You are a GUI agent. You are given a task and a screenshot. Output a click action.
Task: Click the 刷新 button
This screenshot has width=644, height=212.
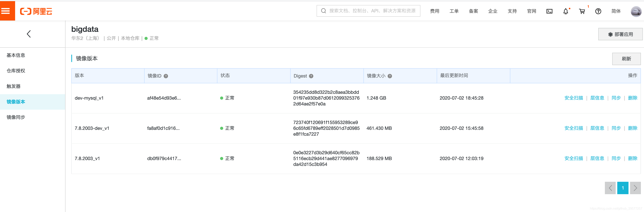coord(626,59)
